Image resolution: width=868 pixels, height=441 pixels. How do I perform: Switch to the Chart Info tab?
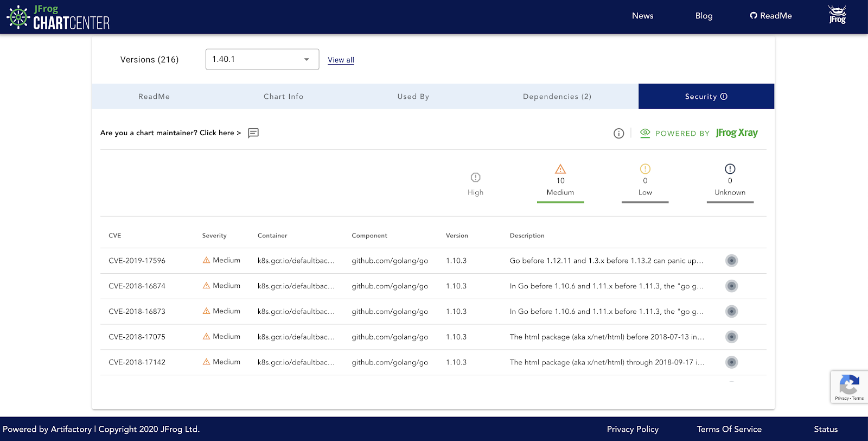point(283,97)
